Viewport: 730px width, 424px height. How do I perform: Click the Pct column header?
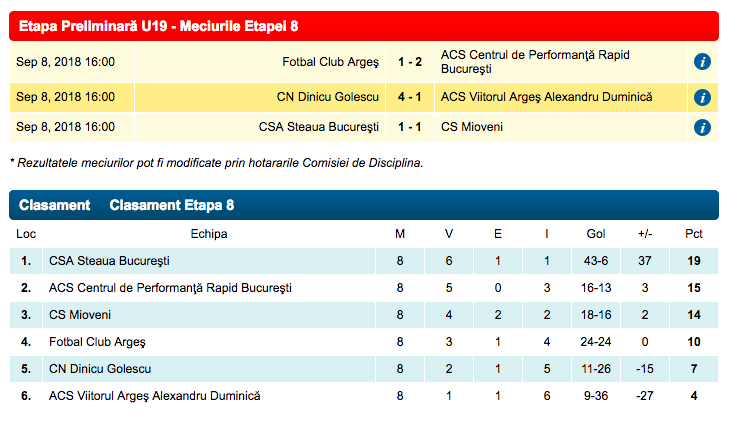coord(694,234)
